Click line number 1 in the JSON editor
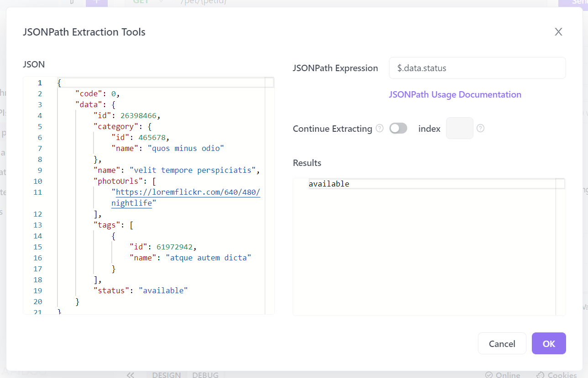The height and width of the screenshot is (378, 588). [40, 83]
